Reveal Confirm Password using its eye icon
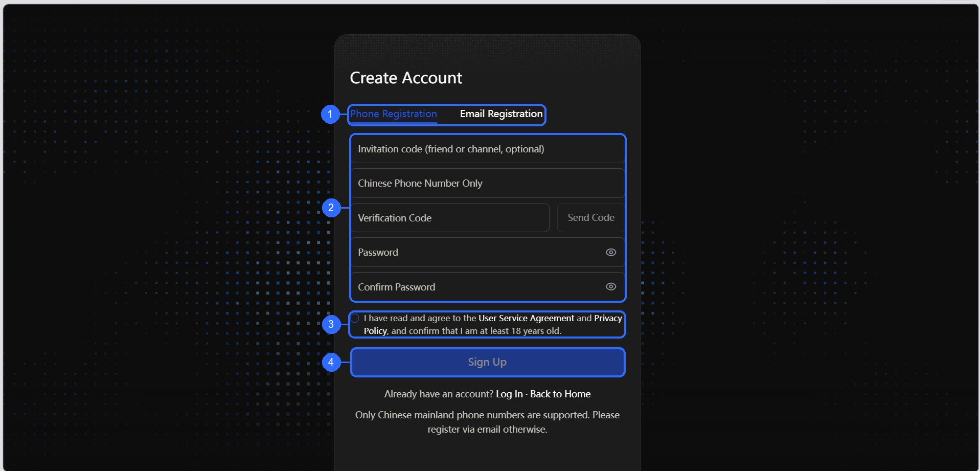 pyautogui.click(x=611, y=287)
